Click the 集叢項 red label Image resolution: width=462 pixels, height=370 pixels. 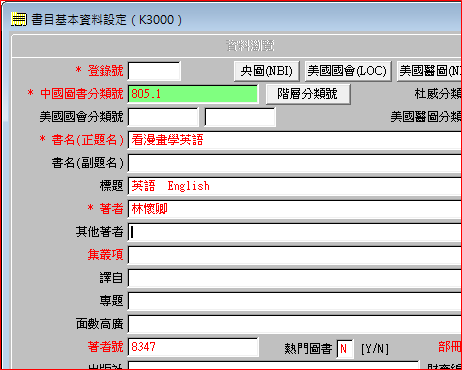(105, 255)
